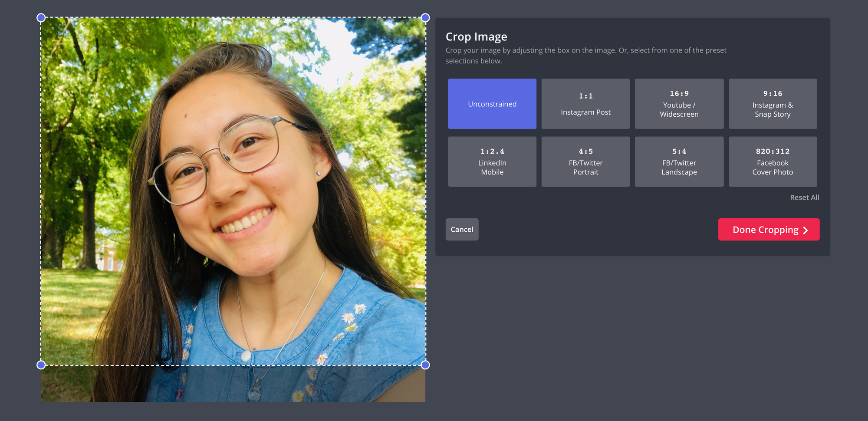Click the left dashed edge of crop box
This screenshot has height=421, width=868.
click(41, 191)
